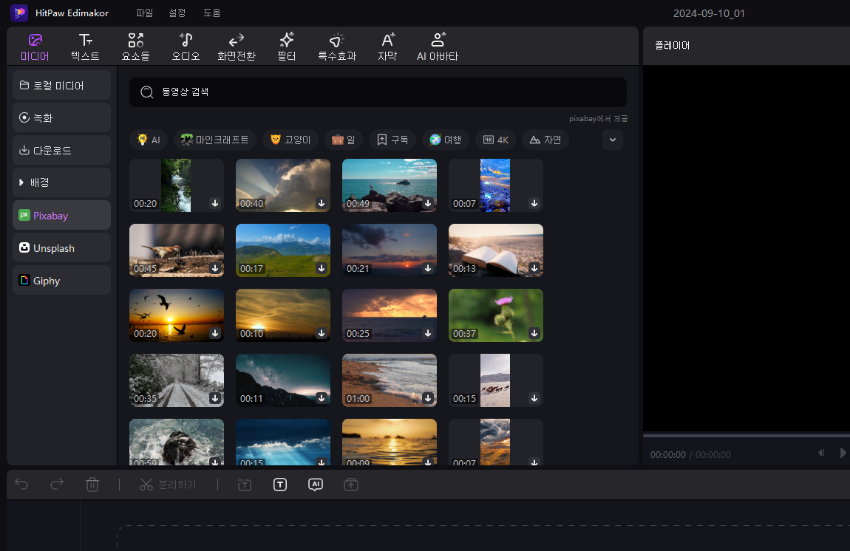Open the 파일 (File) menu
The height and width of the screenshot is (551, 850).
tap(145, 13)
